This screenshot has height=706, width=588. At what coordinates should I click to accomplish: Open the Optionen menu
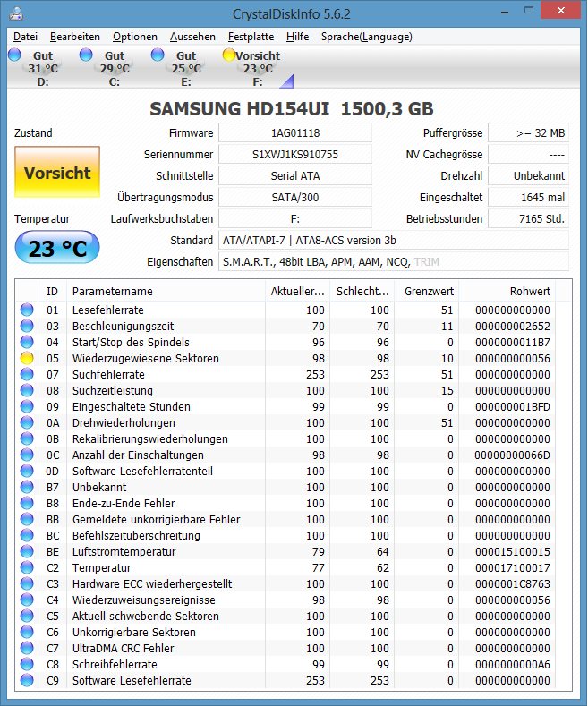click(x=134, y=37)
